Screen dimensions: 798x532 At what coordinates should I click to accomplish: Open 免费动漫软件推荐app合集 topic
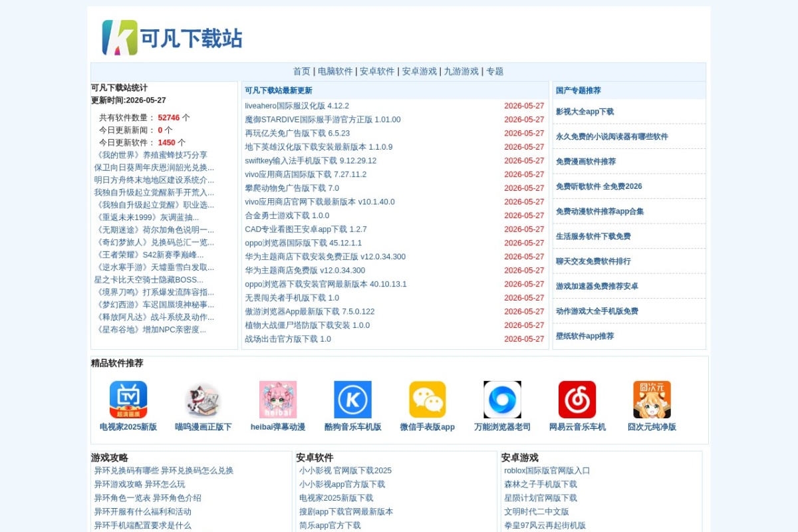pyautogui.click(x=600, y=211)
